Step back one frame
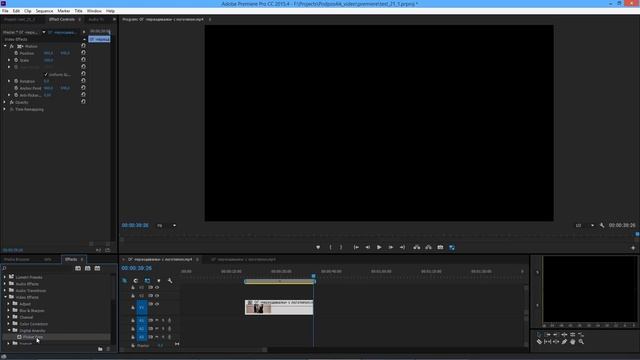Viewport: 640px width, 360px height. point(367,247)
